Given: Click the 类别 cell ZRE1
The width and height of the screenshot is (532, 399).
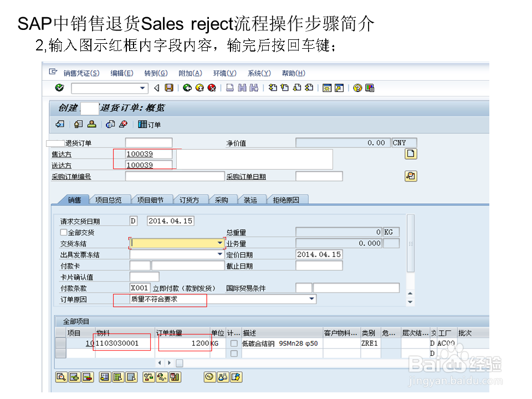Looking at the screenshot, I should [x=370, y=344].
